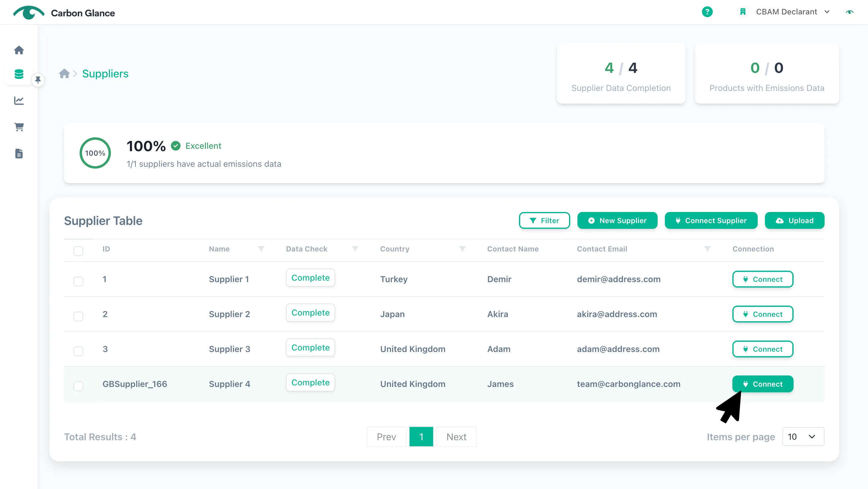Click the Supplier 1 name cell
Image resolution: width=868 pixels, height=489 pixels.
click(229, 279)
